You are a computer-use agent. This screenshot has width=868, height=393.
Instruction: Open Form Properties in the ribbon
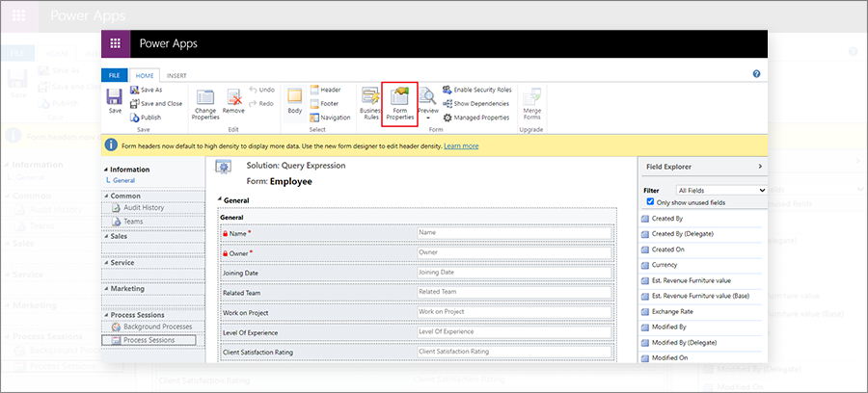point(399,104)
